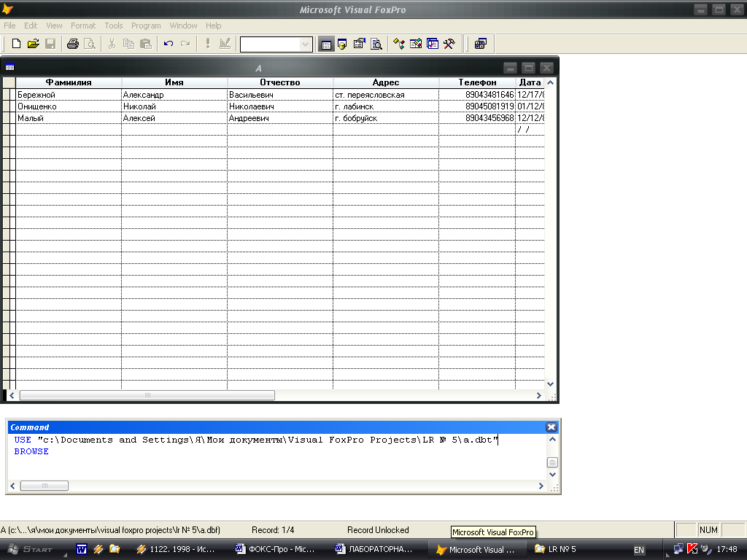Open the Tools menu
The height and width of the screenshot is (560, 747).
[x=113, y=26]
